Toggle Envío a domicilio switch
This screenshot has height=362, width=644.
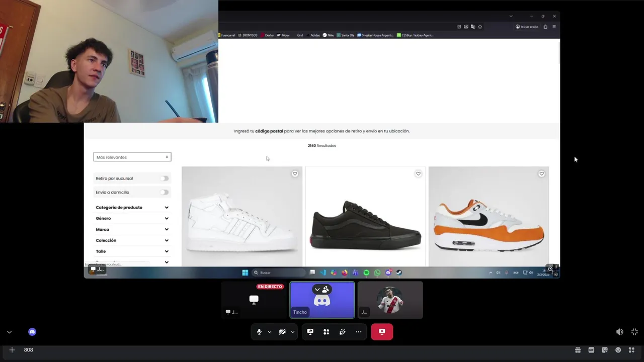(164, 192)
